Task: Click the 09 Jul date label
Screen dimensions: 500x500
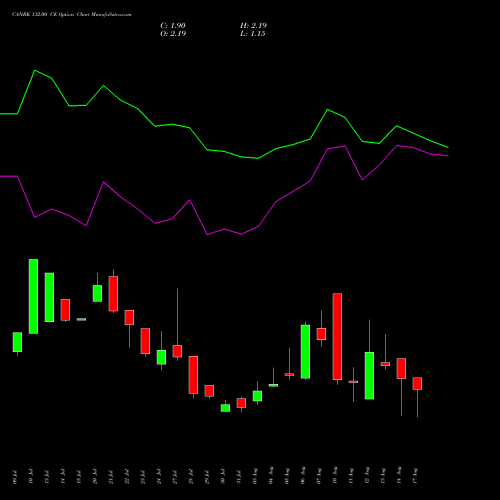Action: [x=15, y=477]
